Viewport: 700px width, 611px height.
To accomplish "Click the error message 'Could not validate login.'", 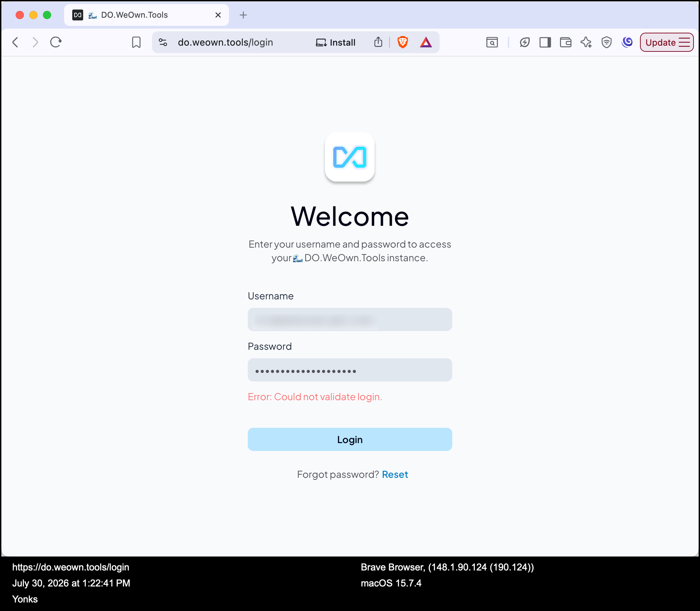I will click(x=315, y=397).
